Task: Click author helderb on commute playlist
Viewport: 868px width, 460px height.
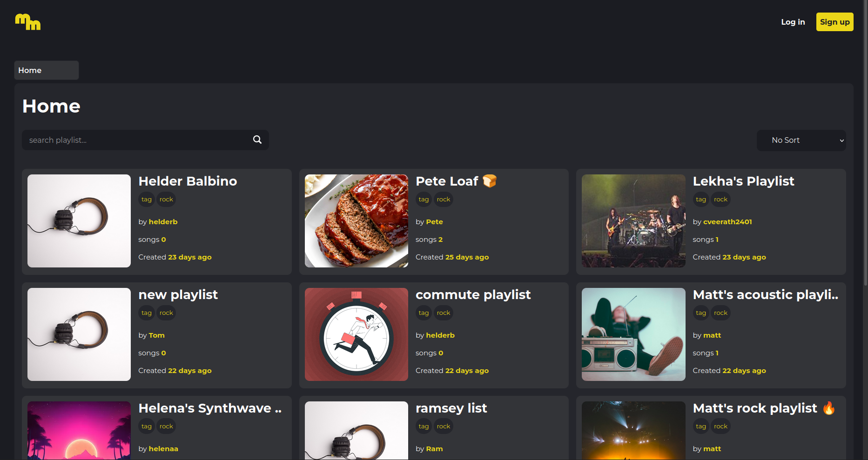Action: [440, 335]
